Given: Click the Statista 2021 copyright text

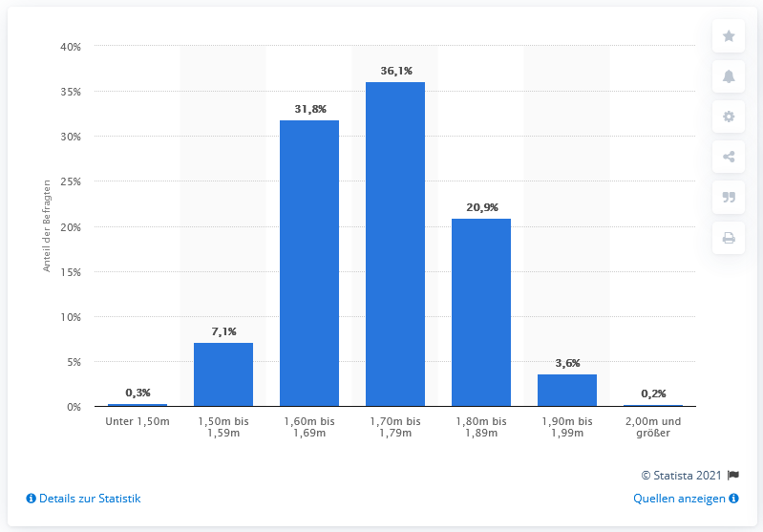Looking at the screenshot, I should click(x=678, y=475).
